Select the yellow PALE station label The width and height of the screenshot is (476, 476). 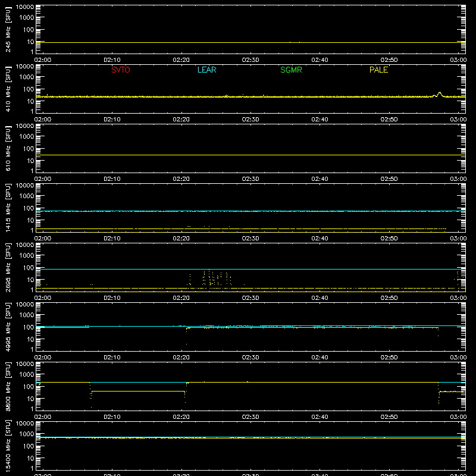[x=378, y=70]
